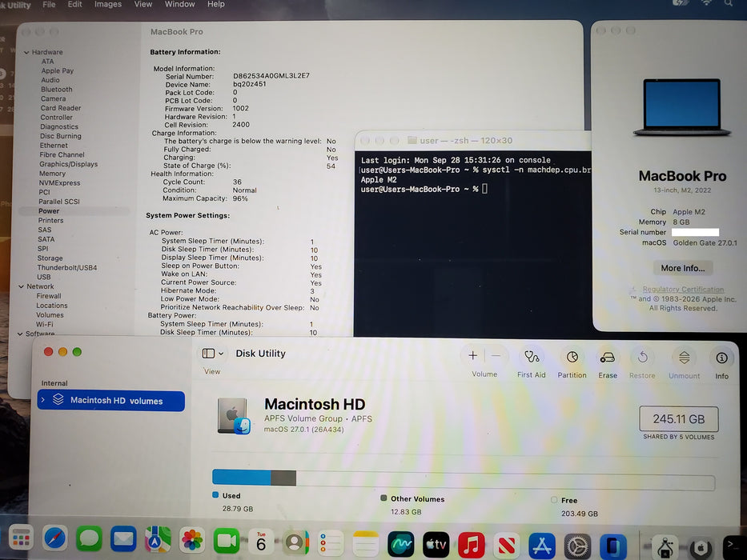Open Music from the Dock
Image resolution: width=747 pixels, height=560 pixels.
[x=471, y=545]
